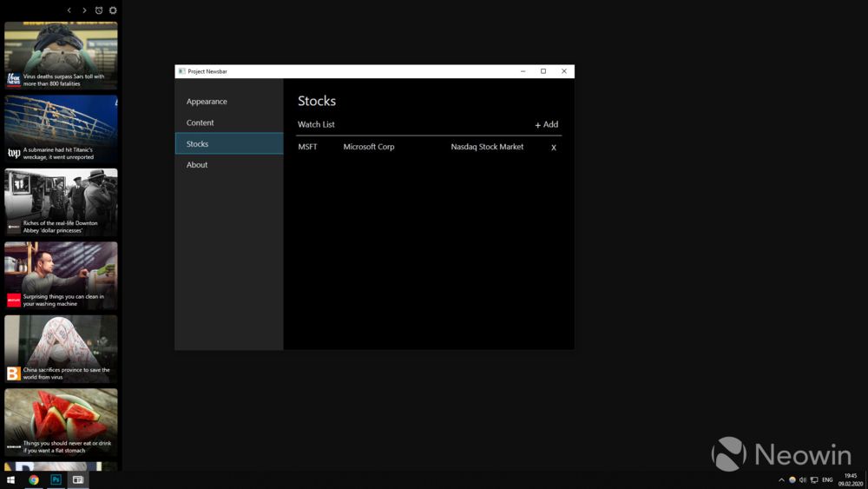The width and height of the screenshot is (868, 489).
Task: Open volume control in system tray
Action: [803, 480]
